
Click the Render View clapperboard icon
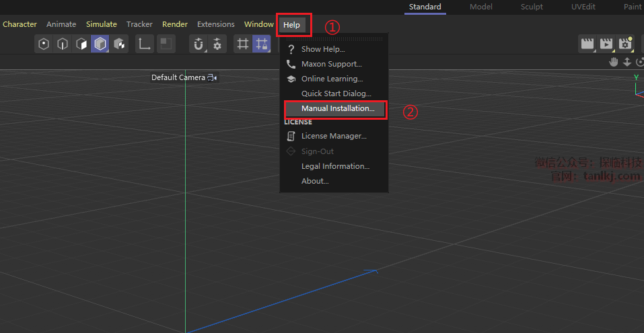pos(587,44)
